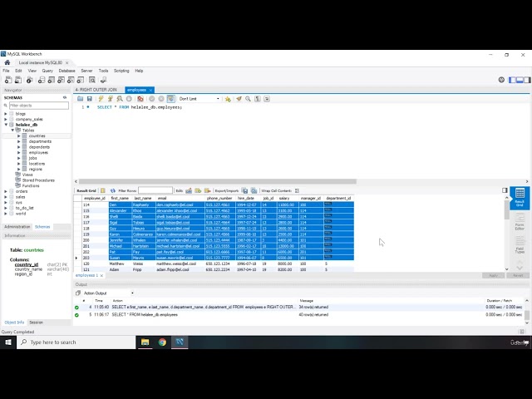This screenshot has height=399, width=532.
Task: Toggle wrap cell content icon
Action: coord(297,190)
